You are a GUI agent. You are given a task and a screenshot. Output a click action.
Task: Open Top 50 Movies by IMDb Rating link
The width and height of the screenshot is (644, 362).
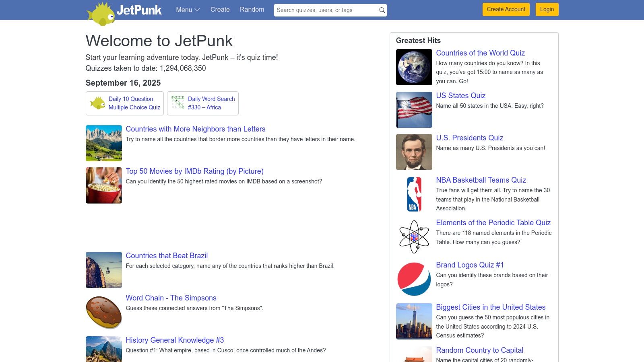point(194,171)
